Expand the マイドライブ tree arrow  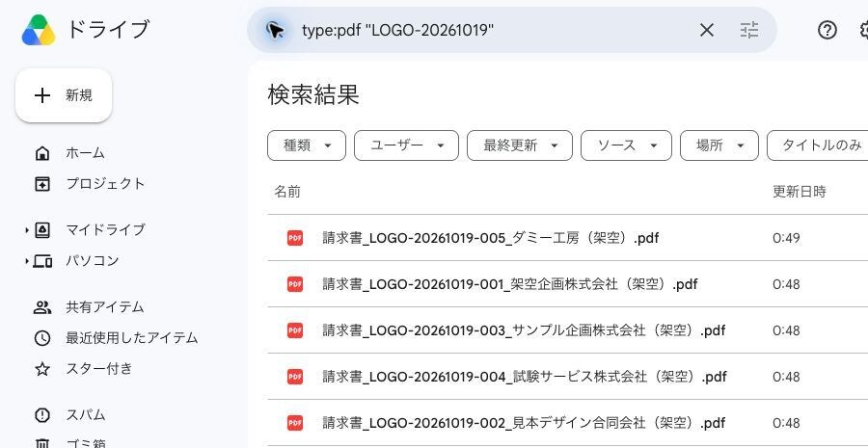[x=26, y=230]
